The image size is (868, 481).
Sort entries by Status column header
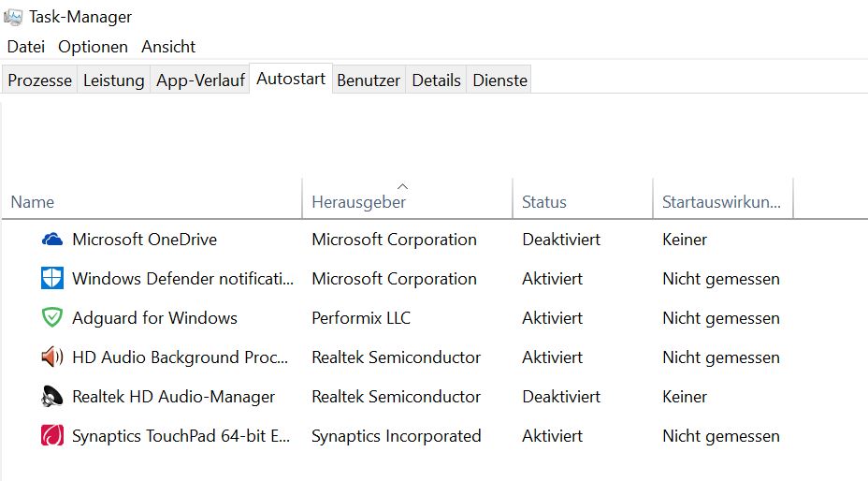544,201
